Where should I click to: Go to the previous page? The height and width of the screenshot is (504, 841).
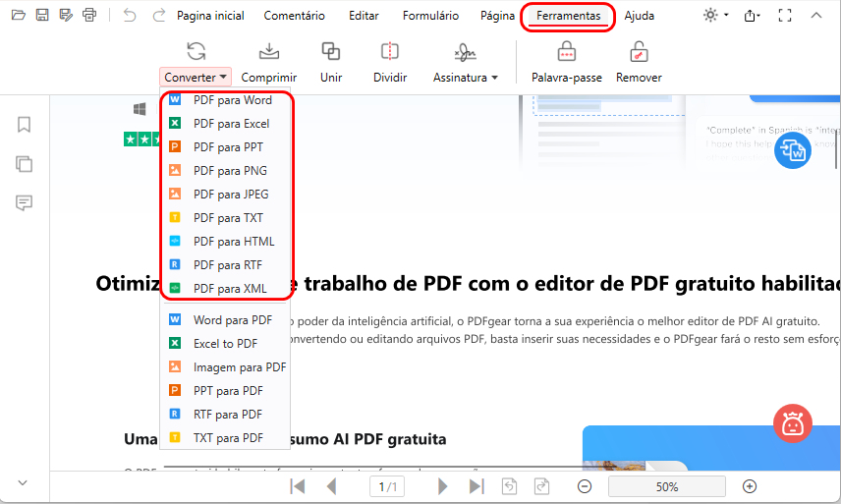point(331,487)
